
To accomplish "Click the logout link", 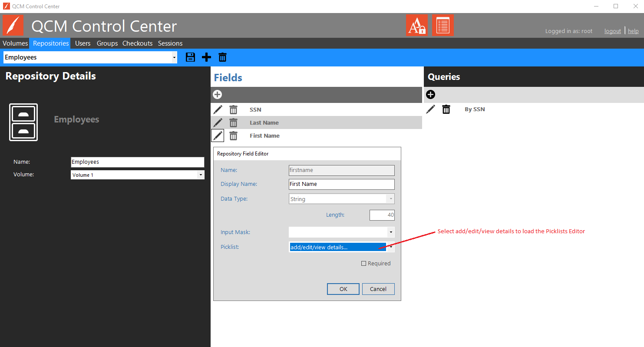I will (x=612, y=31).
